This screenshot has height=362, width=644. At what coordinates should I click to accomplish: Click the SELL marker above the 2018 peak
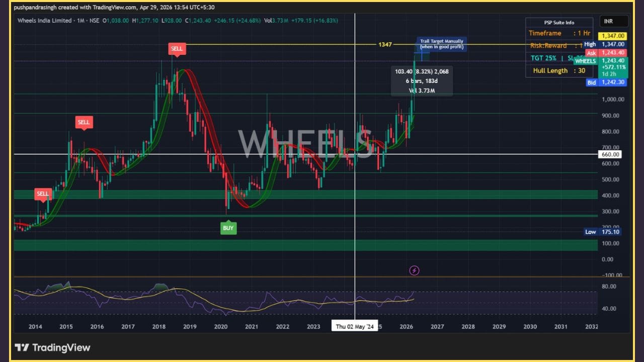(x=176, y=48)
